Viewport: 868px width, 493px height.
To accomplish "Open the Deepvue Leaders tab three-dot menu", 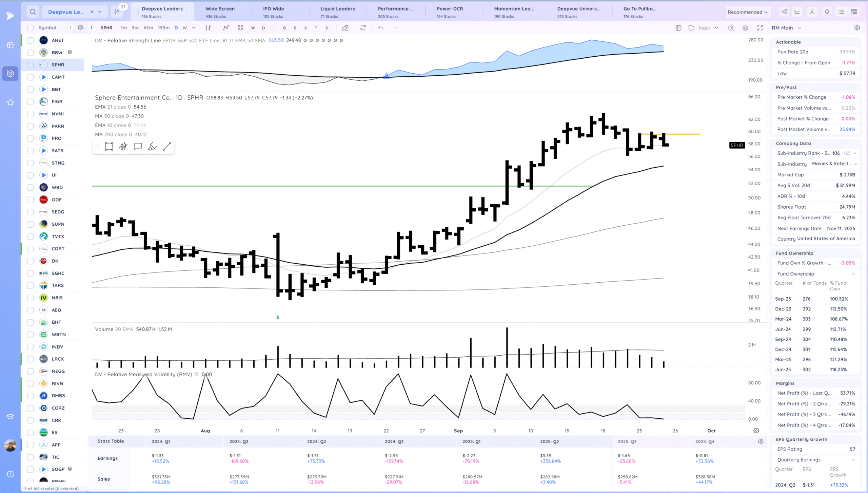I will pos(187,12).
